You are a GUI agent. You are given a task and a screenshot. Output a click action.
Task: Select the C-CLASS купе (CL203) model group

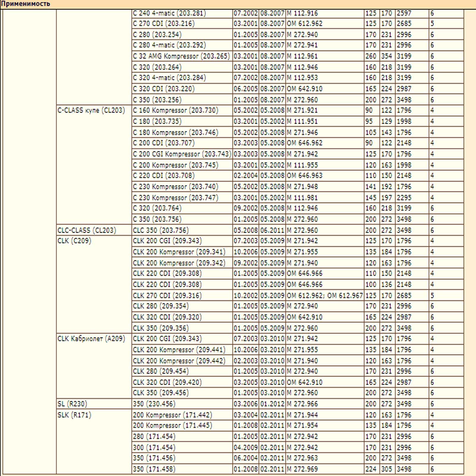(x=91, y=110)
